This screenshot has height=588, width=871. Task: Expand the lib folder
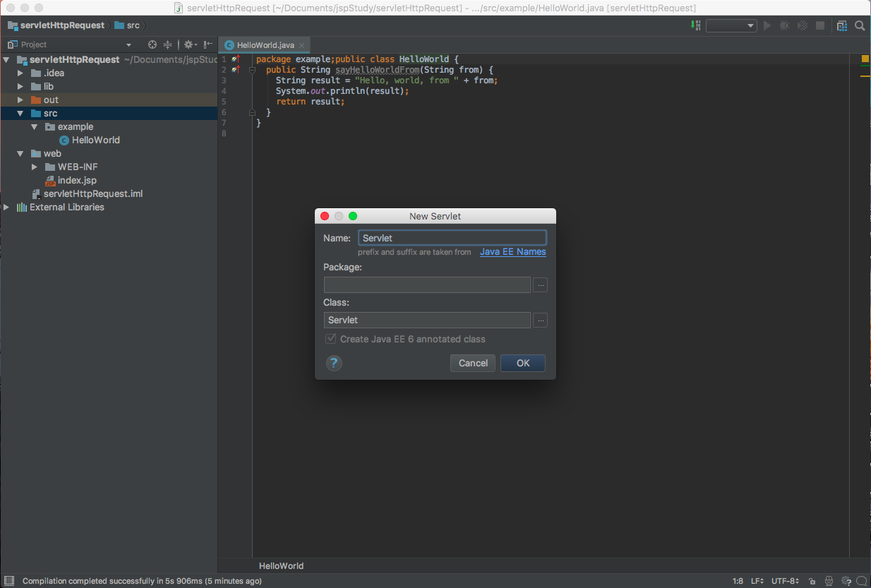point(20,87)
